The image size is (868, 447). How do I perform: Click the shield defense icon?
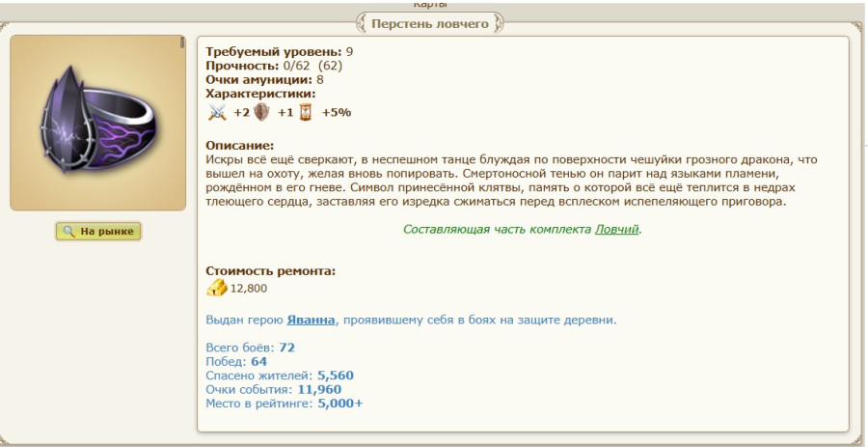261,112
